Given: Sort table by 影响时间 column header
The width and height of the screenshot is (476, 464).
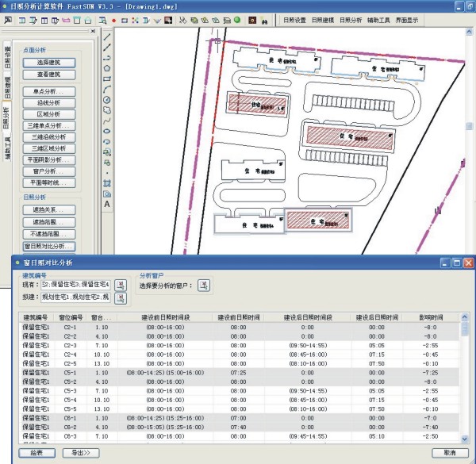Looking at the screenshot, I should coord(432,317).
